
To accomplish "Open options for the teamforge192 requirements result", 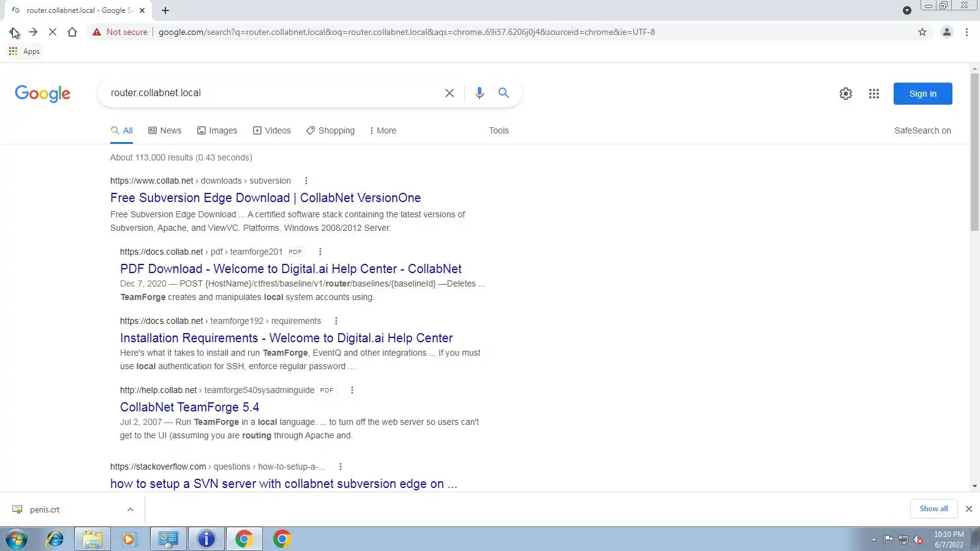I will 336,321.
